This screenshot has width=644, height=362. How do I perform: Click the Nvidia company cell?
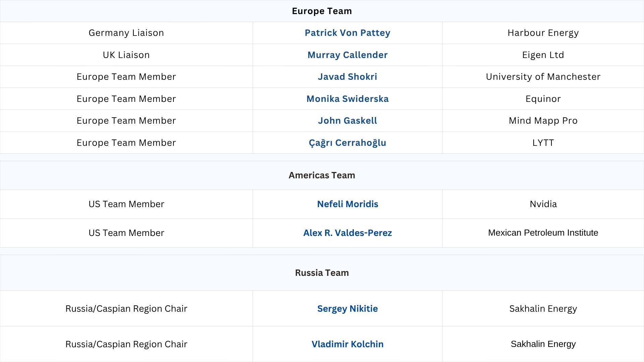coord(543,204)
